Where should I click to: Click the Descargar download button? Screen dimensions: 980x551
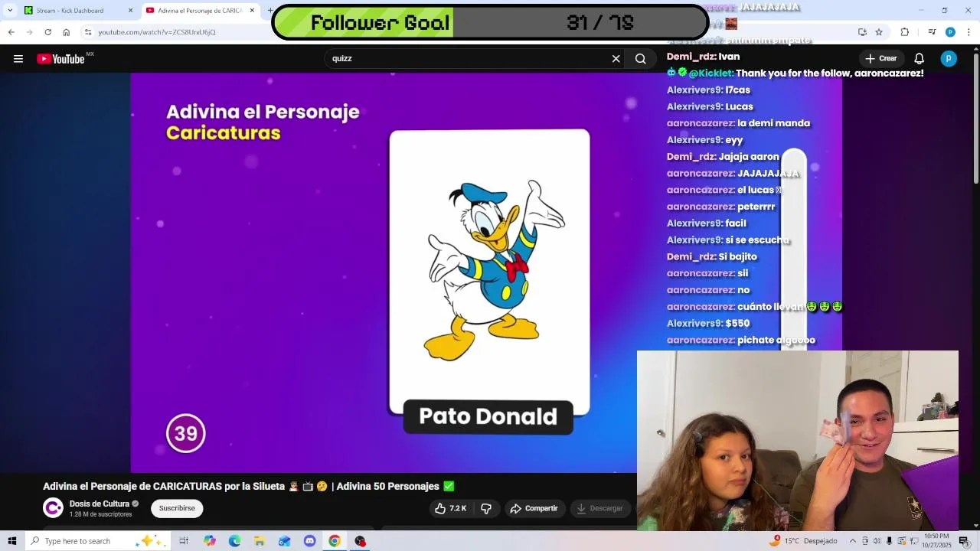tap(599, 508)
